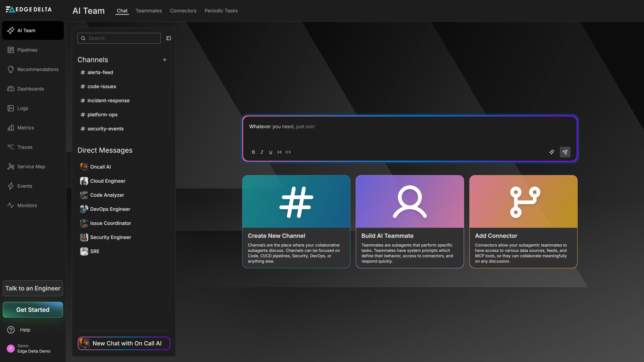Open the incident-response channel
644x362 pixels.
click(108, 100)
